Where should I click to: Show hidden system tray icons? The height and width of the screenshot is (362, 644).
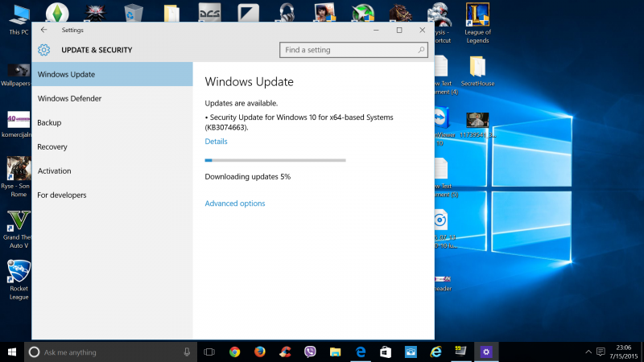pyautogui.click(x=588, y=352)
